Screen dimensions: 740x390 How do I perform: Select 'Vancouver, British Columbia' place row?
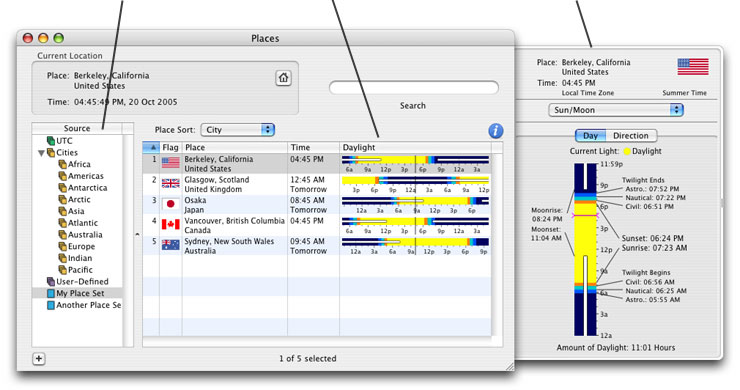[x=317, y=225]
